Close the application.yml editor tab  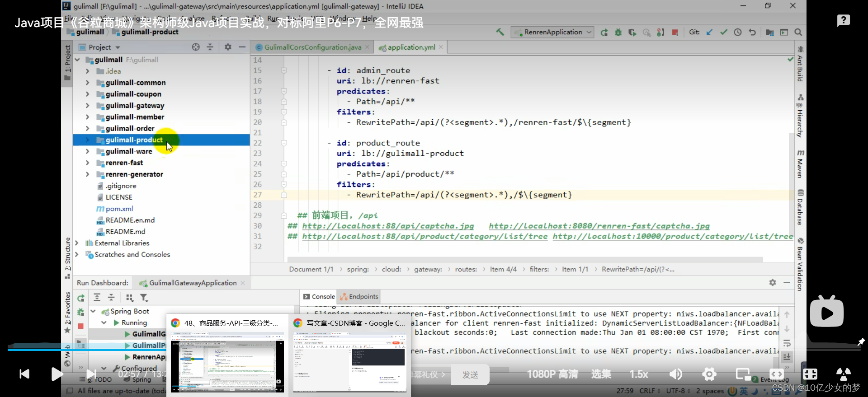(441, 47)
